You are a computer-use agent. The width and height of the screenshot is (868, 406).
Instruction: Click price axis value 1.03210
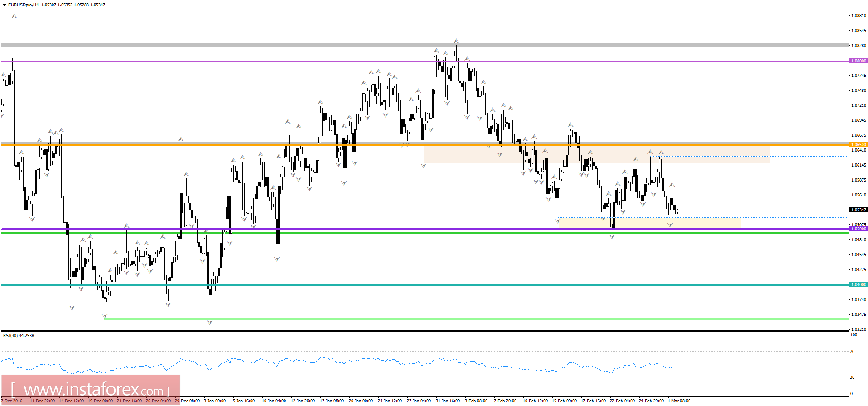[x=858, y=330]
